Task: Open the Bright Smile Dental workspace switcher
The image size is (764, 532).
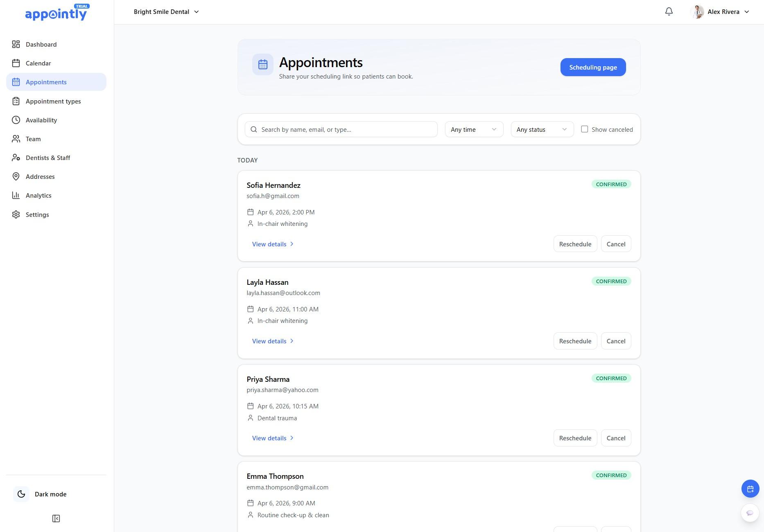Action: point(166,11)
